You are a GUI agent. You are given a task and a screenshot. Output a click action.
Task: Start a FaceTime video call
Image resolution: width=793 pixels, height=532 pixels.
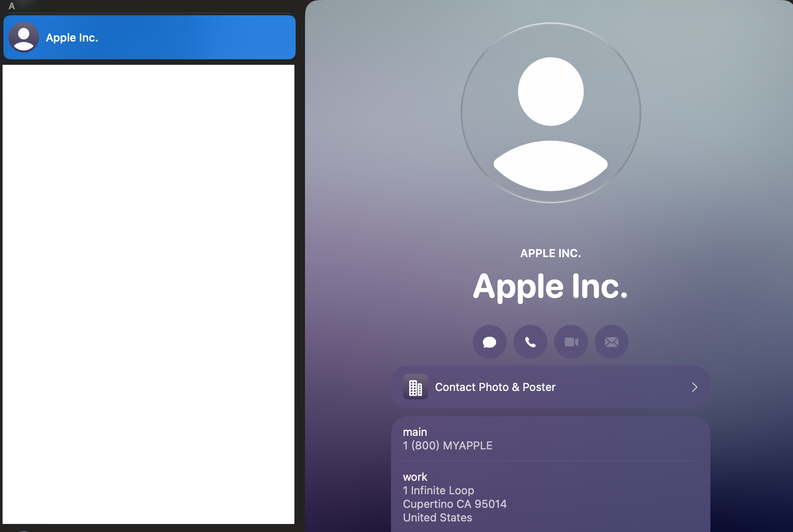point(571,342)
